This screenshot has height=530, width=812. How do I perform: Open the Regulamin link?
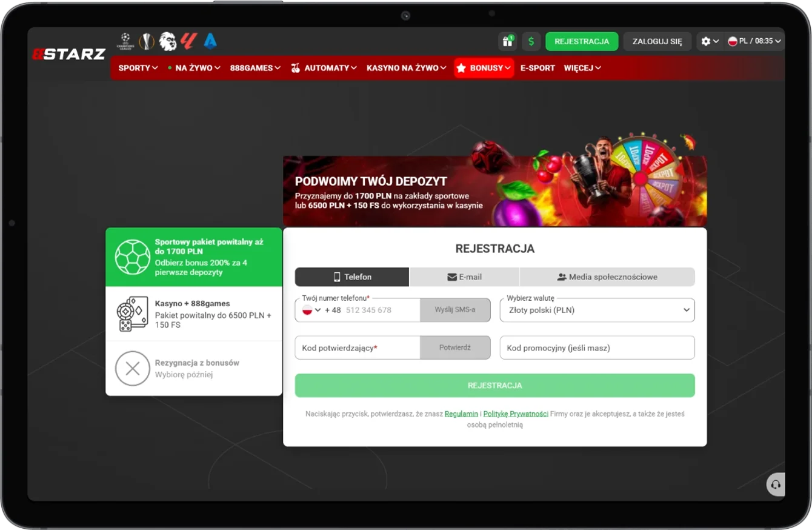461,414
